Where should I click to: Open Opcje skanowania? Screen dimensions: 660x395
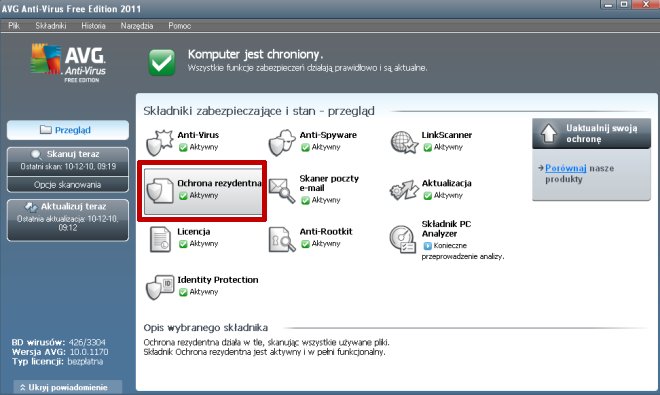(68, 184)
